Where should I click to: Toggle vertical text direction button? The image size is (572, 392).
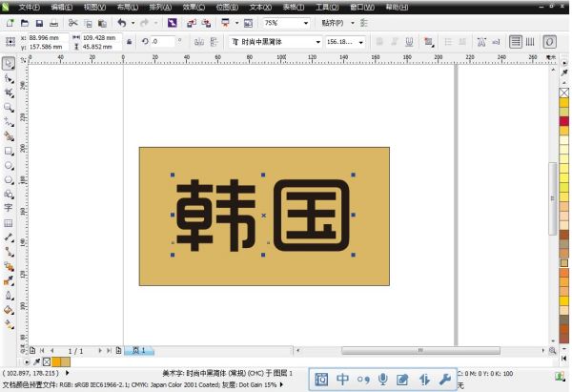pyautogui.click(x=530, y=42)
